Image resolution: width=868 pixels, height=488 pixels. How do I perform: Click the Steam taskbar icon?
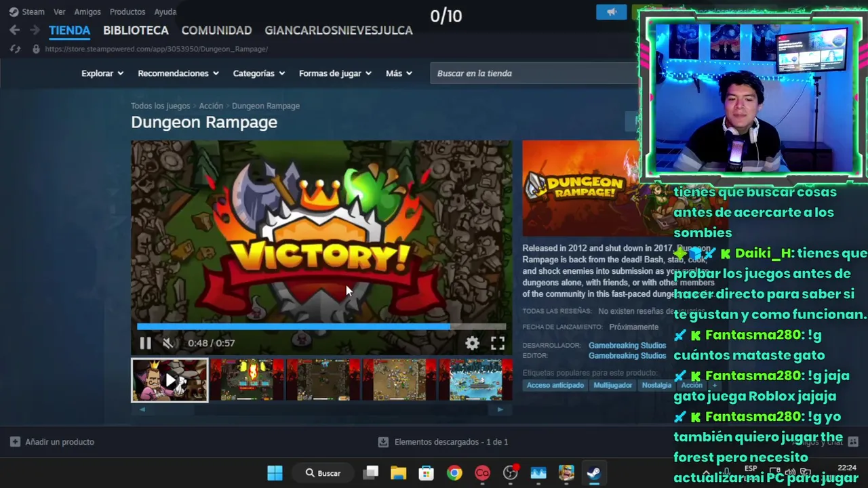pos(594,473)
